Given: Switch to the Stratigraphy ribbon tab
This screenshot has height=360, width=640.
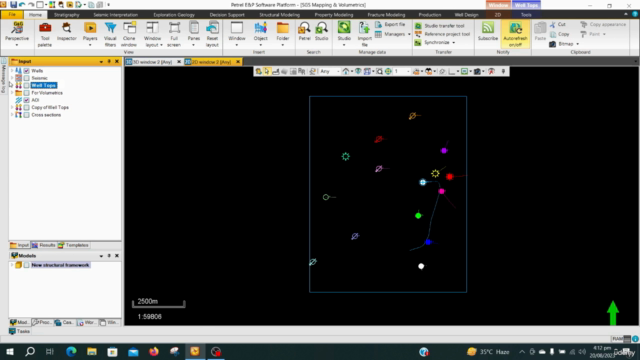Looking at the screenshot, I should click(x=67, y=15).
